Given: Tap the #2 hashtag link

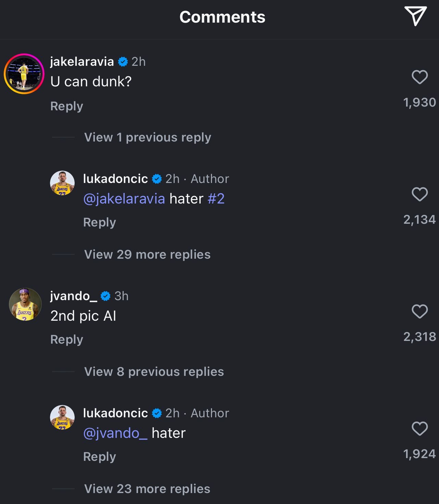Looking at the screenshot, I should (216, 199).
